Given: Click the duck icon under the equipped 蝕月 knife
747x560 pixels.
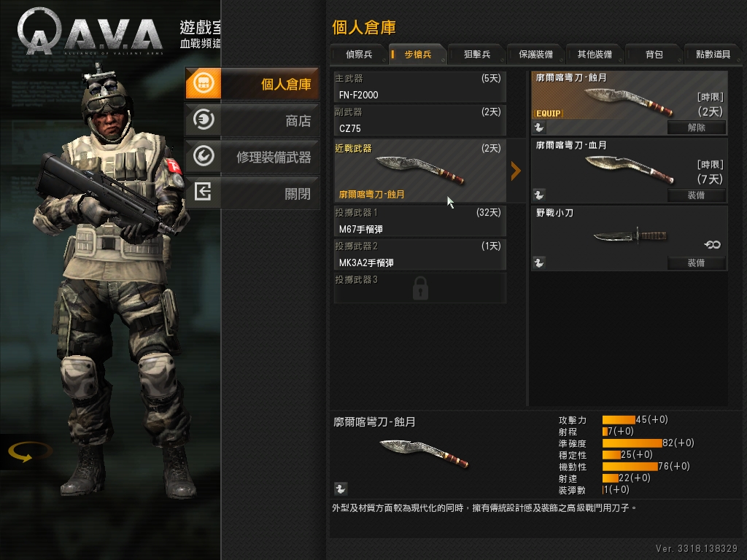Looking at the screenshot, I should tap(539, 128).
